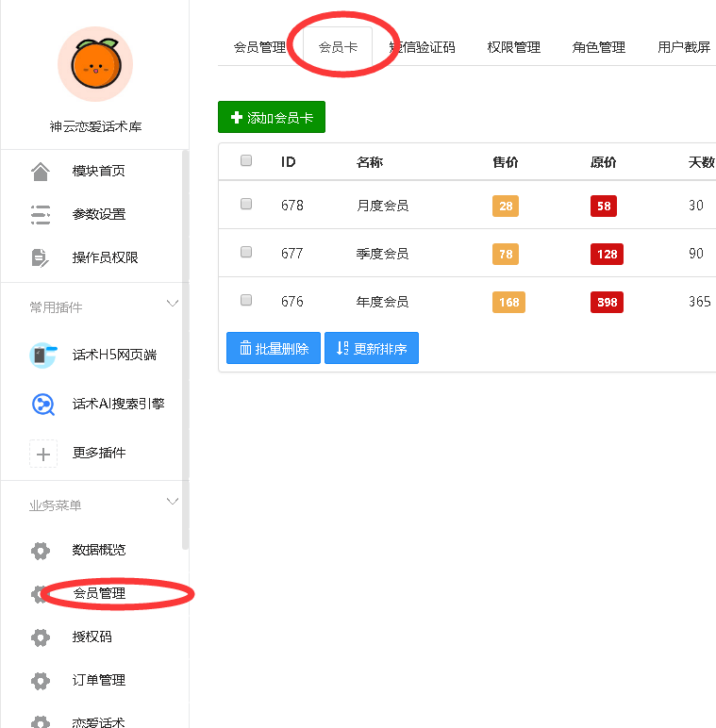The height and width of the screenshot is (728, 716).
Task: Open 数据概览 in business menu
Action: [x=99, y=550]
